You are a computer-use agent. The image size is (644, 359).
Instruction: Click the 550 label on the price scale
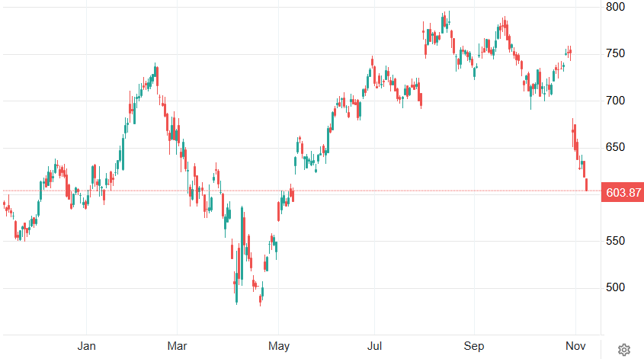(616, 241)
